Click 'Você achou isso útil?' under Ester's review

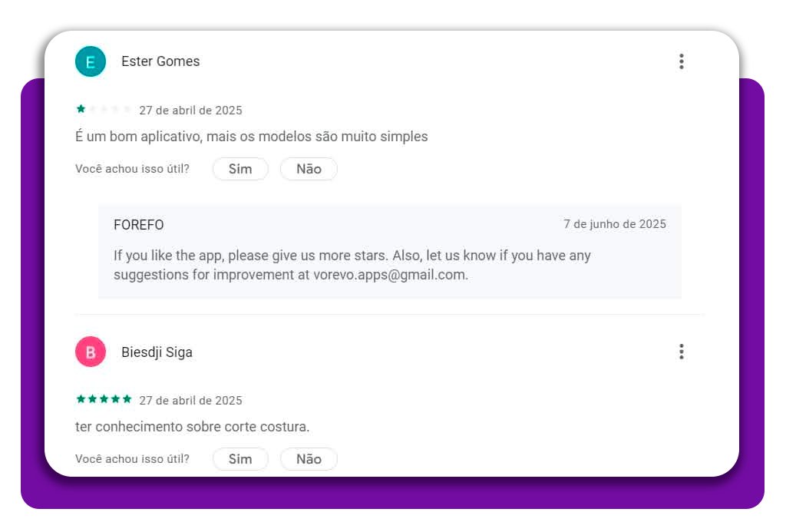coord(132,169)
